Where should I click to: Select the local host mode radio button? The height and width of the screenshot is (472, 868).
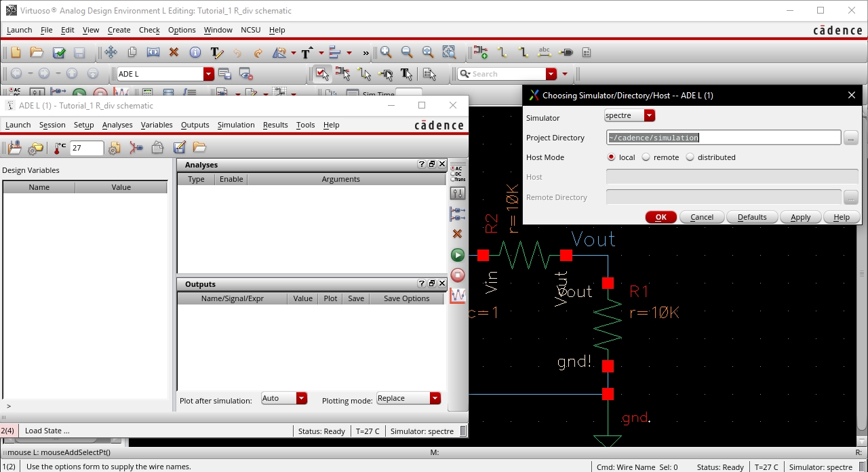[x=611, y=157]
